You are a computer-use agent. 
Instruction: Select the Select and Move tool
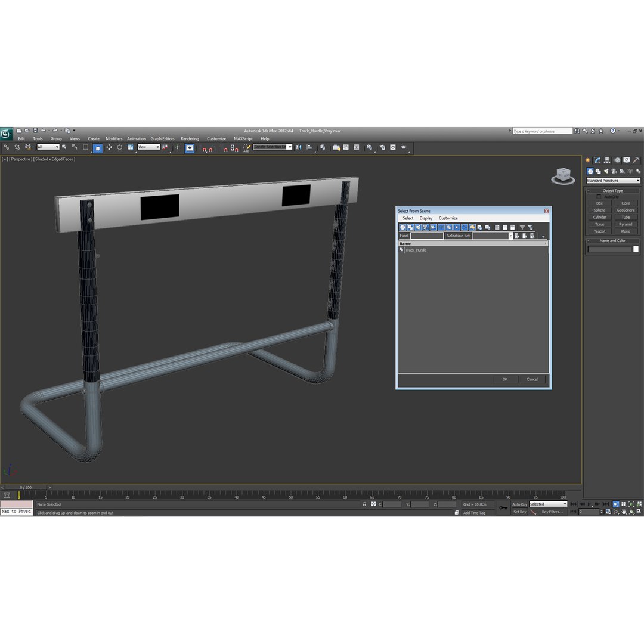109,147
